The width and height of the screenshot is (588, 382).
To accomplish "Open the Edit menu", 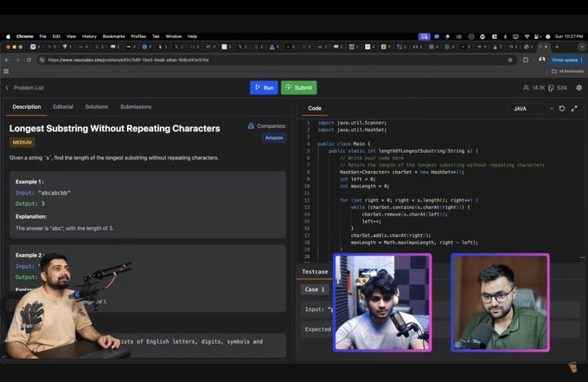I will (x=56, y=36).
